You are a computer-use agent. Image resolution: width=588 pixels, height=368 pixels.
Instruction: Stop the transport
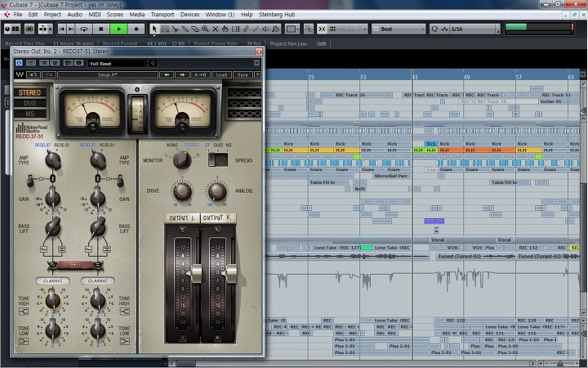pos(101,29)
